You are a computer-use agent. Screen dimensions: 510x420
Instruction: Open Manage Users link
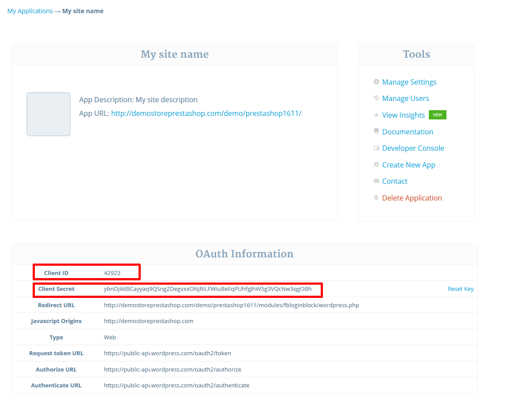(405, 98)
